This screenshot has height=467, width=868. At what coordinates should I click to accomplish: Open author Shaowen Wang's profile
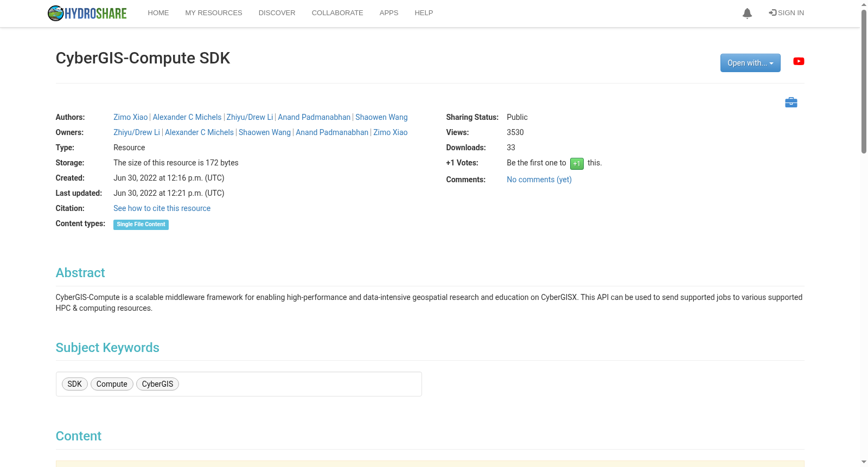point(381,117)
